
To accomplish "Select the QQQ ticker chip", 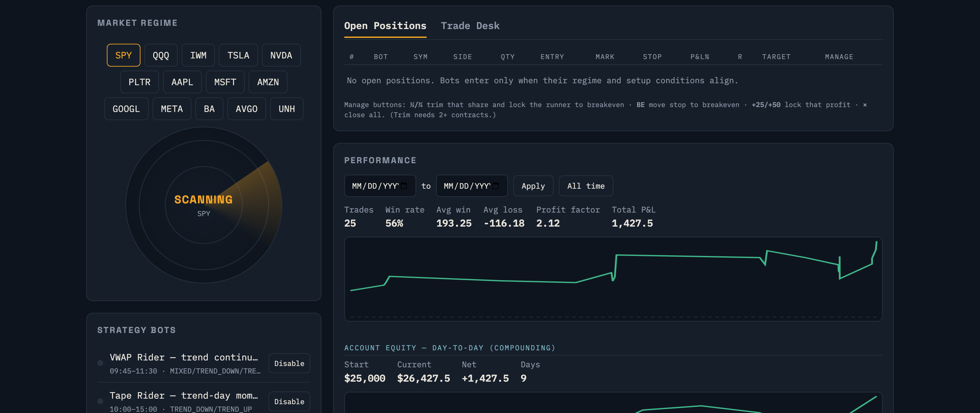I will pos(160,56).
